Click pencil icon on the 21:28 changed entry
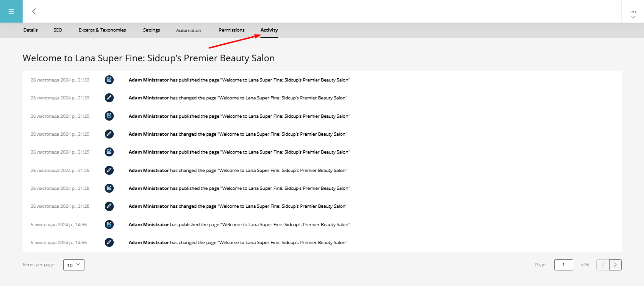The height and width of the screenshot is (286, 644). click(109, 206)
